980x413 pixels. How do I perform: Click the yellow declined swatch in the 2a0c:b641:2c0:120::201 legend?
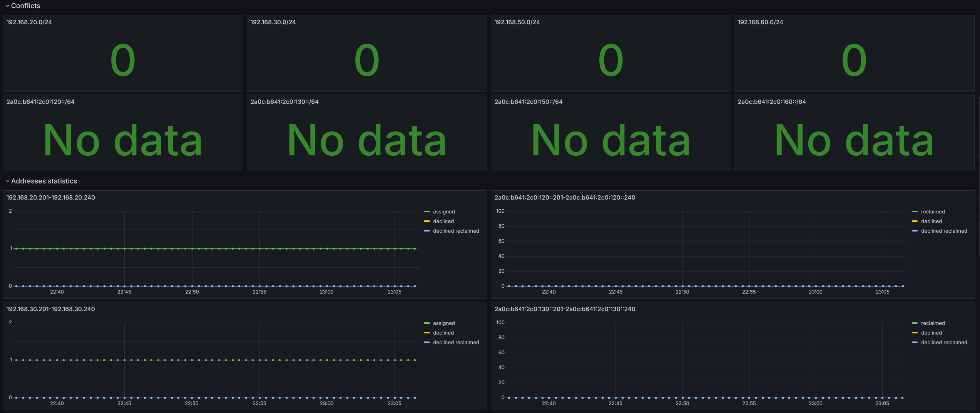pyautogui.click(x=915, y=221)
